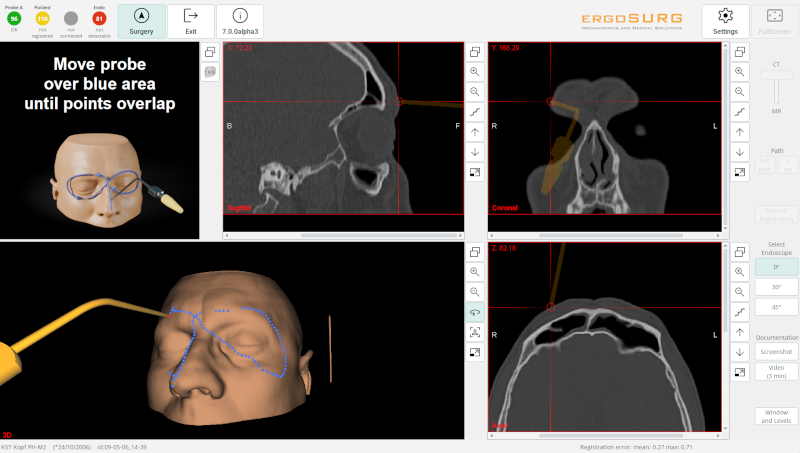Take a Screenshot for documentation
Screen dimensions: 800x453
[x=776, y=352]
